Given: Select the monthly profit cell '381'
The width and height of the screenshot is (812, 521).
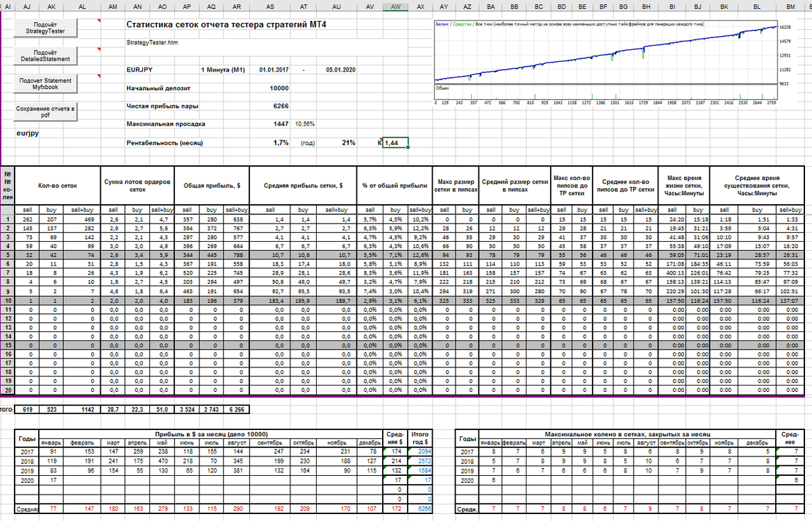Looking at the screenshot, I should [237, 471].
